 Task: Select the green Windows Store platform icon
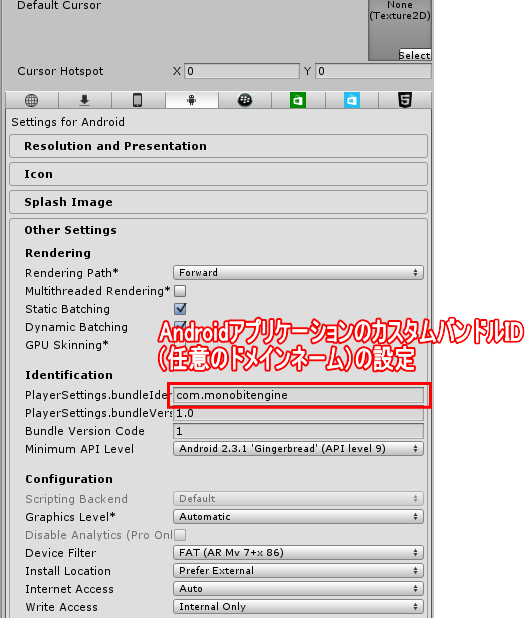click(298, 101)
